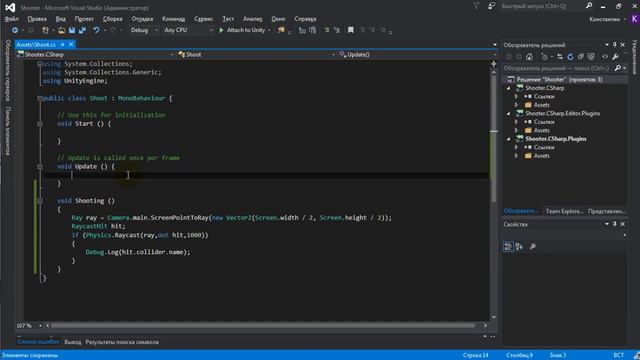Screen dimensions: 640x360
Task: Click the Redo arrow icon
Action: [x=113, y=30]
